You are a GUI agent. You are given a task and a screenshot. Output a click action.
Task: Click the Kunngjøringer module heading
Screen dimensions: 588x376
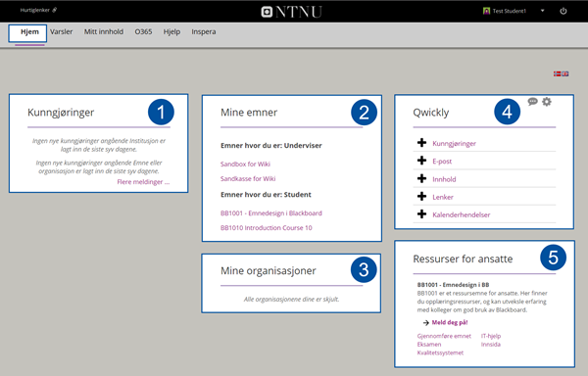pos(61,113)
